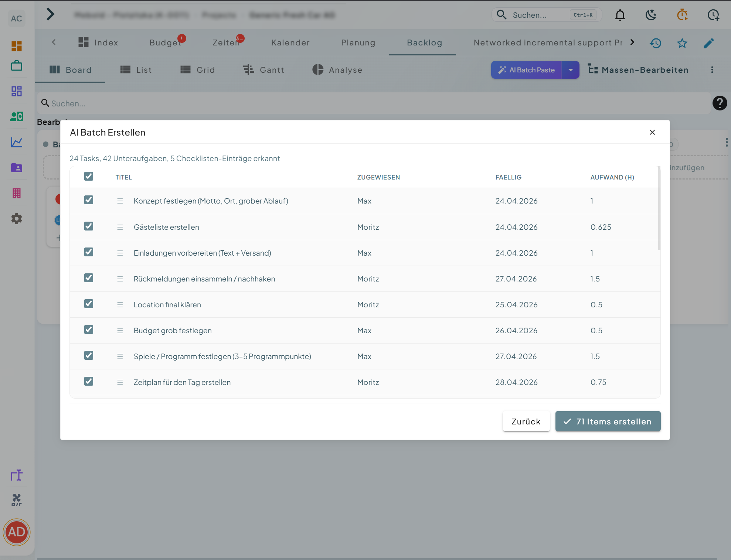
Task: Switch to the Analyse view
Action: 337,70
